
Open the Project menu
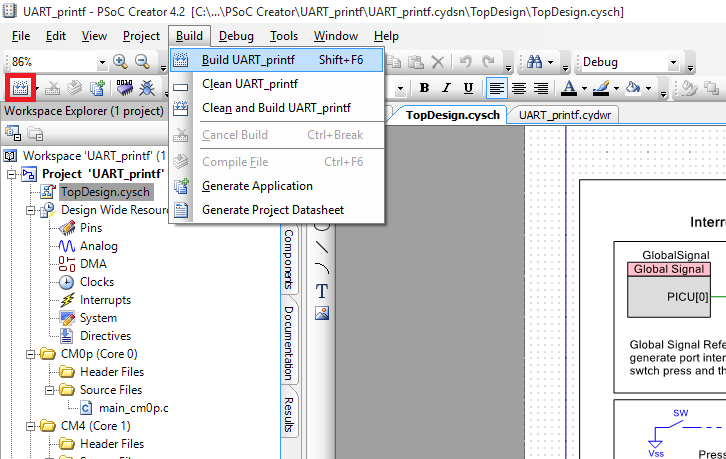(141, 36)
